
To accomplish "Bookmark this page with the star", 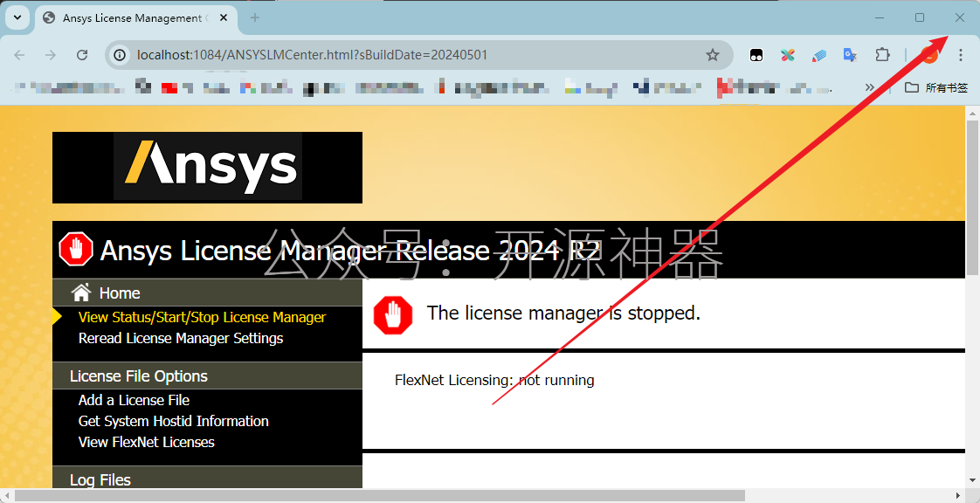I will (x=713, y=55).
